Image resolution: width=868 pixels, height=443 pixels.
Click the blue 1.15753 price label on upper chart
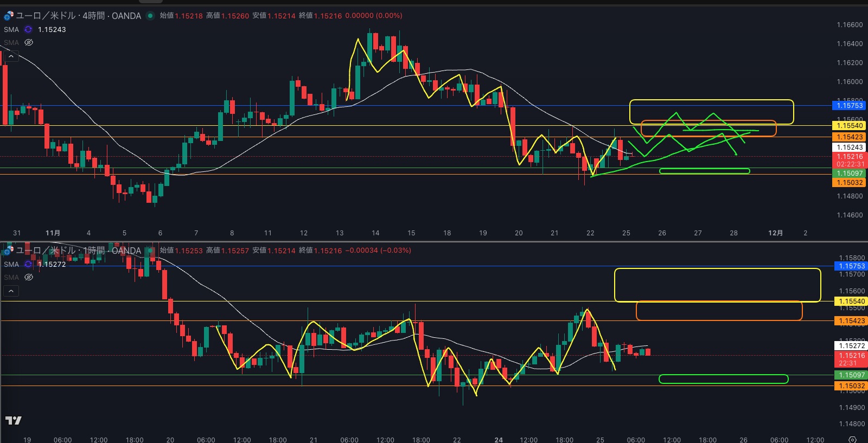click(x=849, y=105)
